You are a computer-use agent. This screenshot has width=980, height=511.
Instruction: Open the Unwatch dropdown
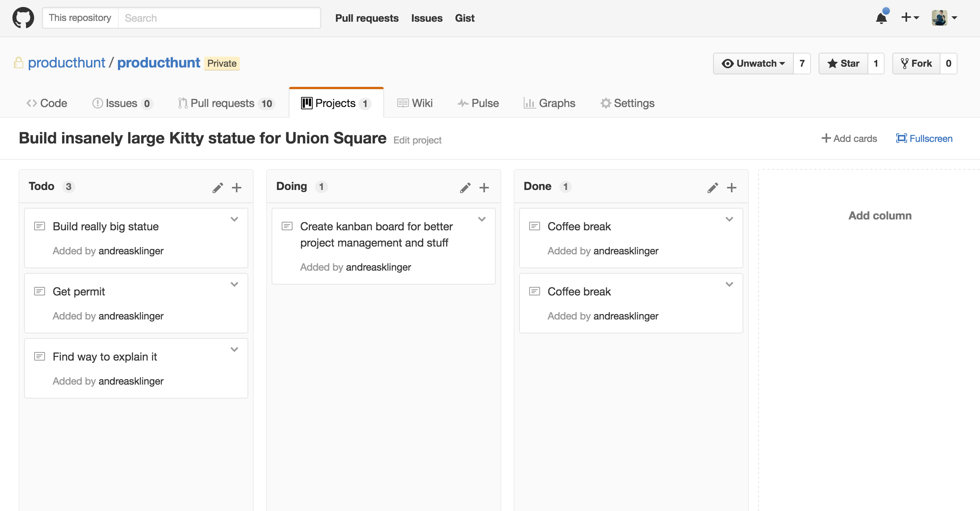tap(753, 63)
